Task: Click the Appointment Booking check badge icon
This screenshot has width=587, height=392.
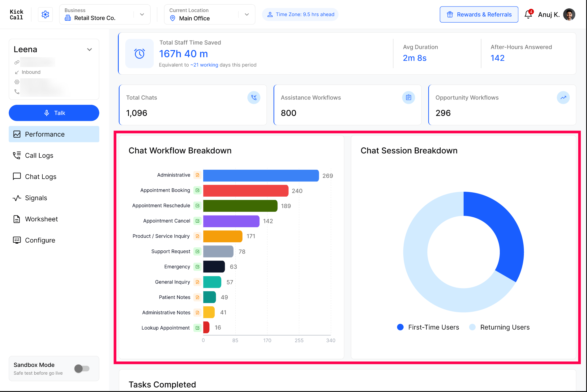Action: click(197, 190)
